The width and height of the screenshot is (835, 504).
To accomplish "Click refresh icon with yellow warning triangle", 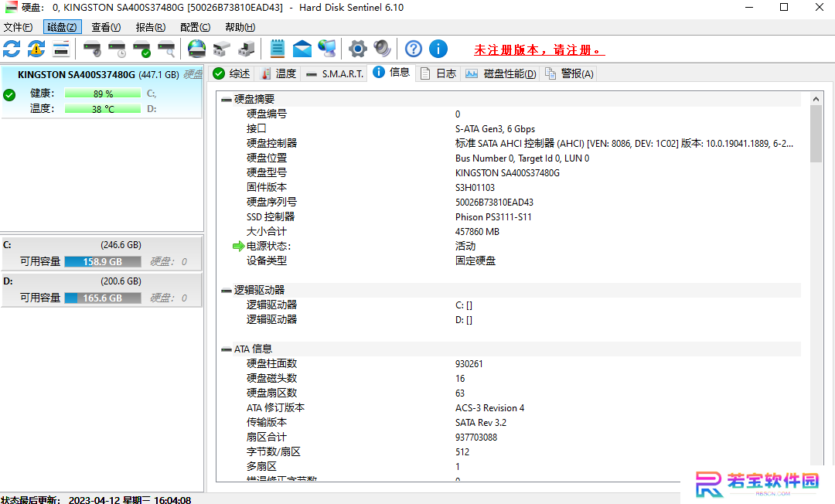I will [36, 49].
